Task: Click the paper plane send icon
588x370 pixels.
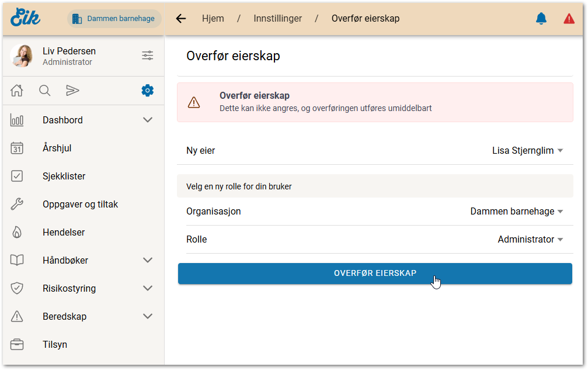Action: click(x=72, y=91)
